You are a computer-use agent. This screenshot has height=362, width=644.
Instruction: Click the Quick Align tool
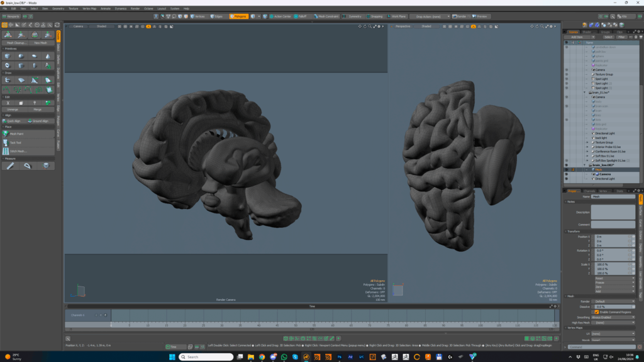pyautogui.click(x=14, y=121)
